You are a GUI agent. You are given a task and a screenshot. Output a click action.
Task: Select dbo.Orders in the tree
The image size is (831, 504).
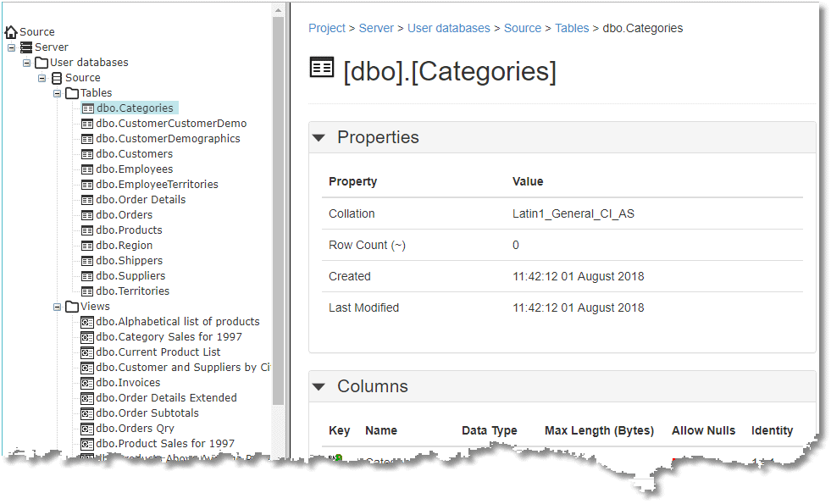[x=125, y=215]
